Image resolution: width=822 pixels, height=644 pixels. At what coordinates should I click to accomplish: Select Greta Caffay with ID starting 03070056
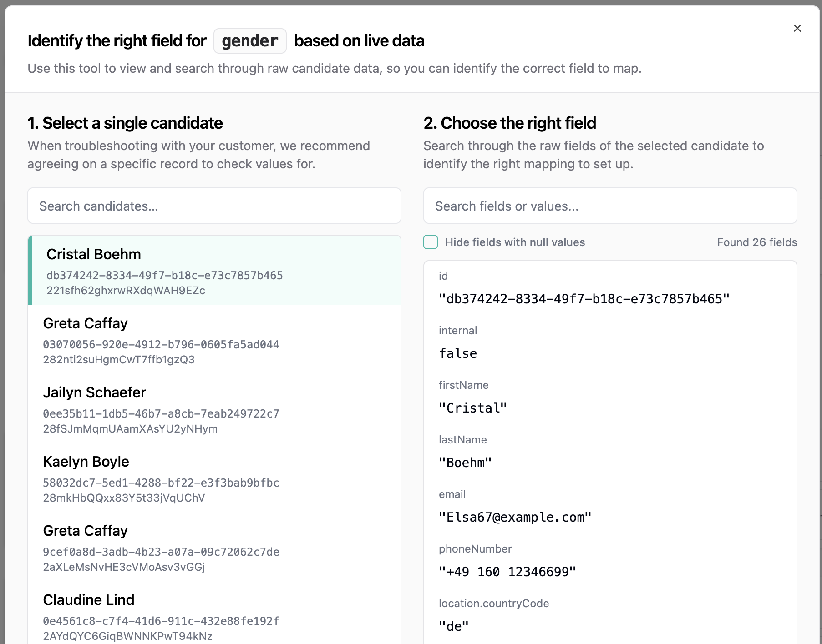[x=214, y=339]
